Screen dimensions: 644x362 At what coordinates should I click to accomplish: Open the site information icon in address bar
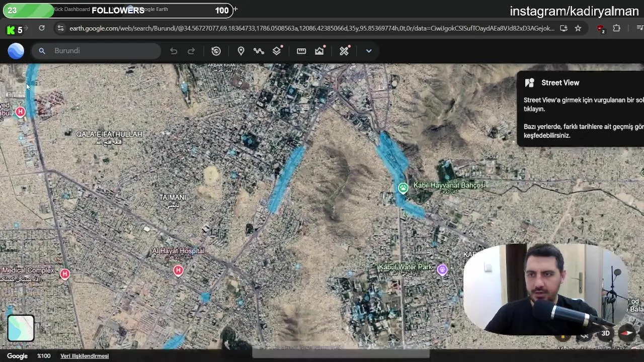point(61,29)
